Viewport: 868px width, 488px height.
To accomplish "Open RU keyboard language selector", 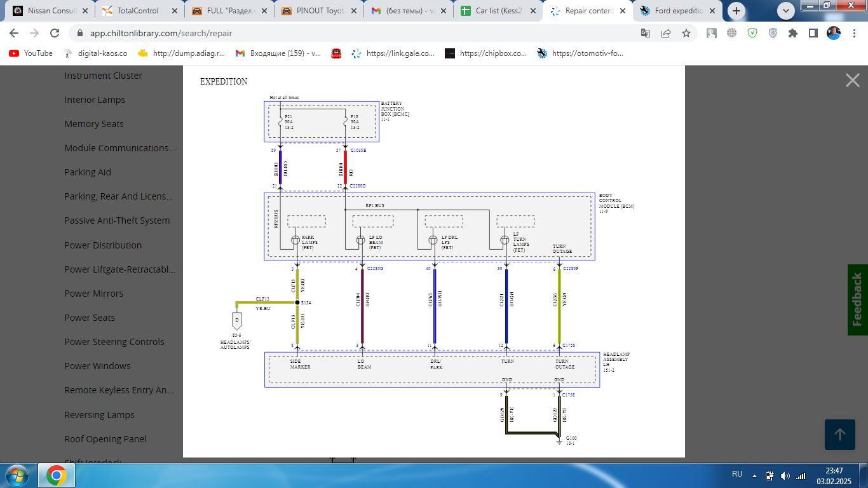I will pos(737,475).
